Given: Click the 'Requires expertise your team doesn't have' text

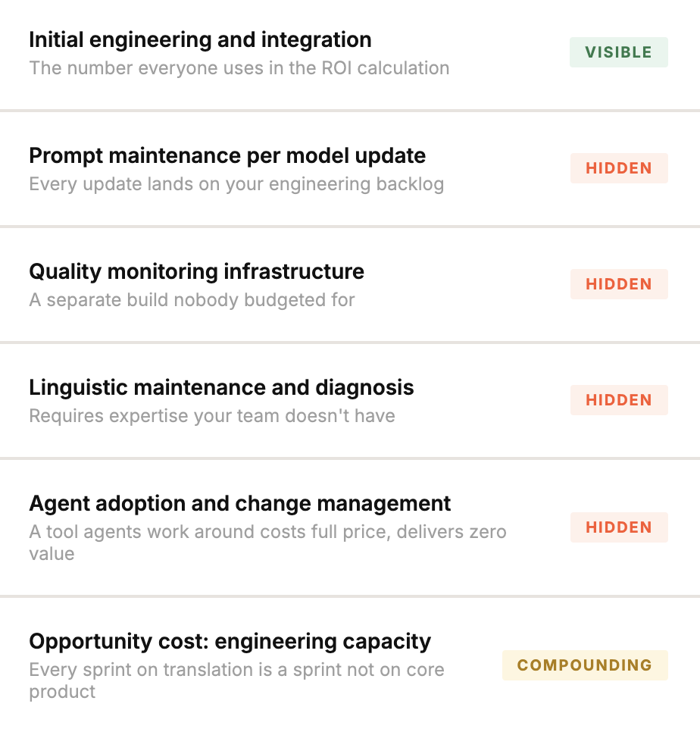Looking at the screenshot, I should coord(211,415).
